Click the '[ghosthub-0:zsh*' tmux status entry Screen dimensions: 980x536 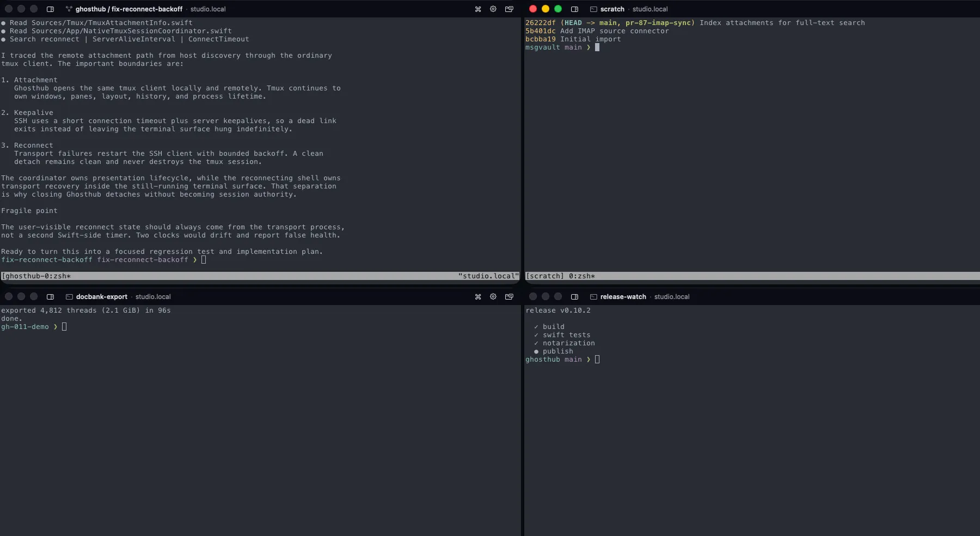click(36, 276)
